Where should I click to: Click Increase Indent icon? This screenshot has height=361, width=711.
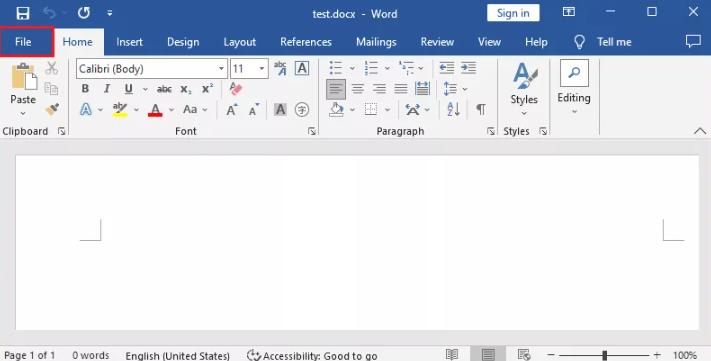(x=468, y=68)
